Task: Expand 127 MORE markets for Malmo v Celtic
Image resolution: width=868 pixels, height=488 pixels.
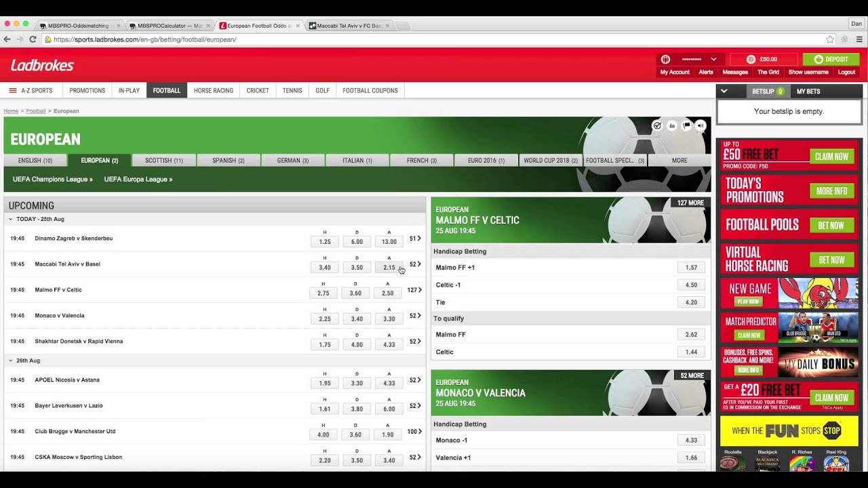Action: (x=690, y=203)
